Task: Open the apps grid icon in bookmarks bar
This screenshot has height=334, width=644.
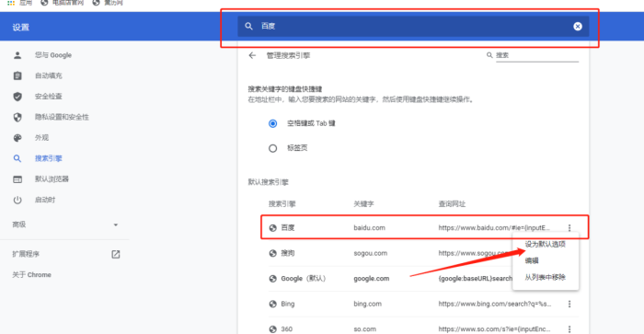Action: pyautogui.click(x=11, y=3)
